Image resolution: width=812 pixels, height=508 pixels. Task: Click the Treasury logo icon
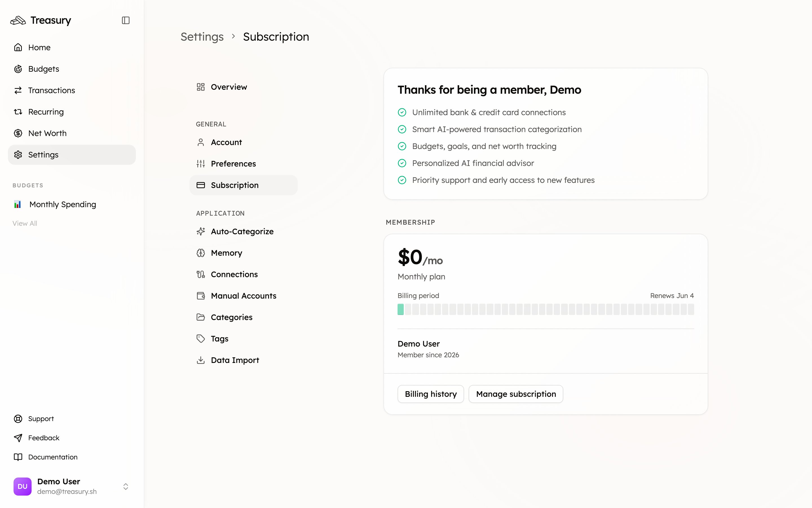coord(18,21)
